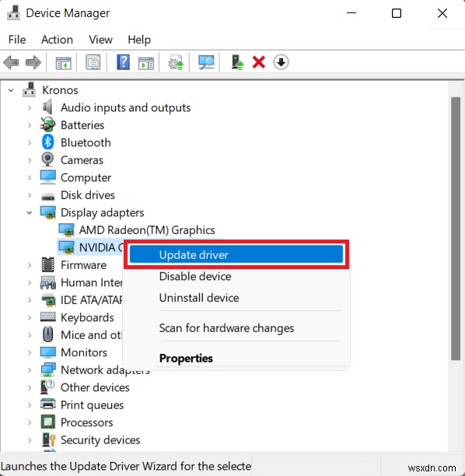Click the Forward arrow toolbar icon
This screenshot has width=465, height=476.
[33, 62]
